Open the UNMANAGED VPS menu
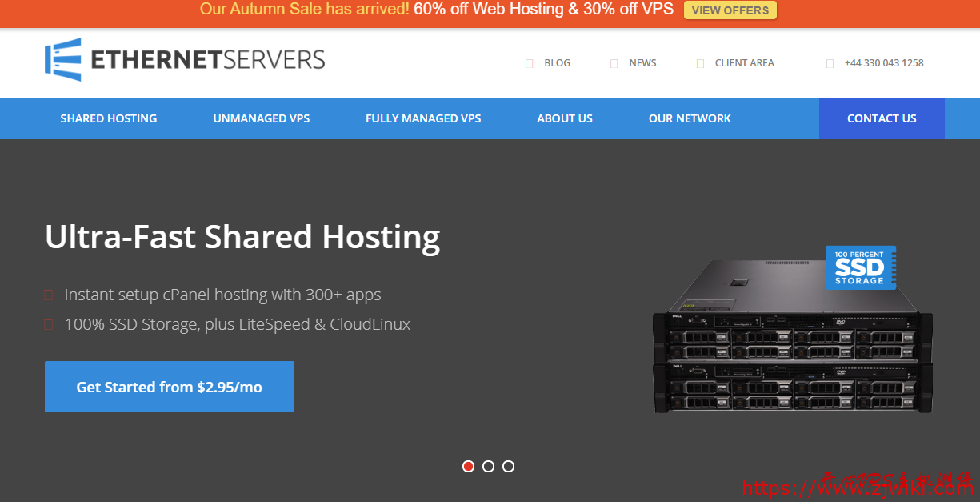 261,118
